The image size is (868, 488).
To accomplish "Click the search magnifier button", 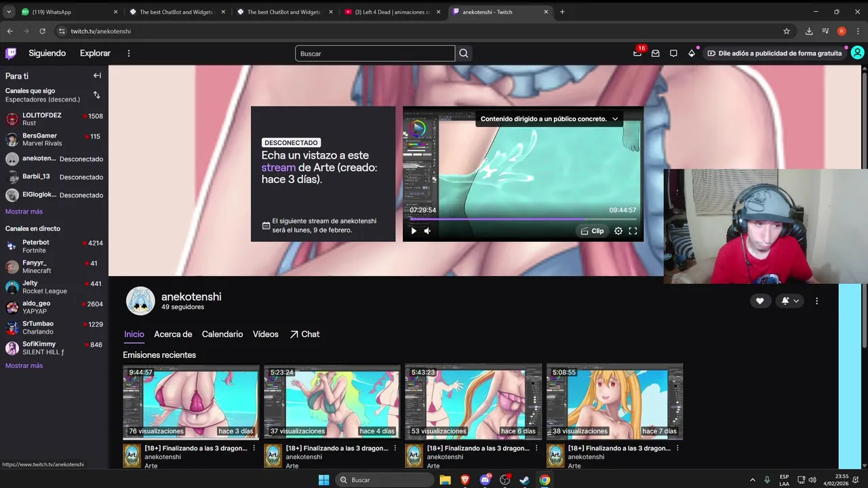I will point(464,54).
